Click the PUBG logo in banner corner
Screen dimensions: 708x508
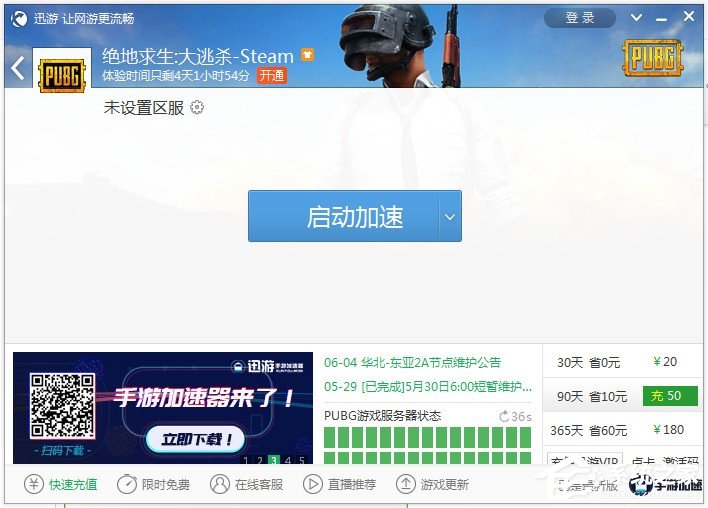(653, 58)
